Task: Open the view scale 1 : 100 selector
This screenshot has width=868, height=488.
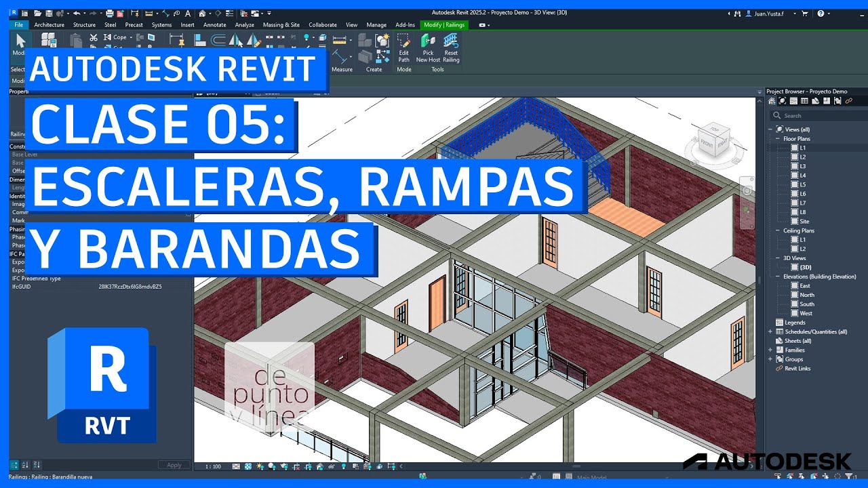Action: point(212,466)
